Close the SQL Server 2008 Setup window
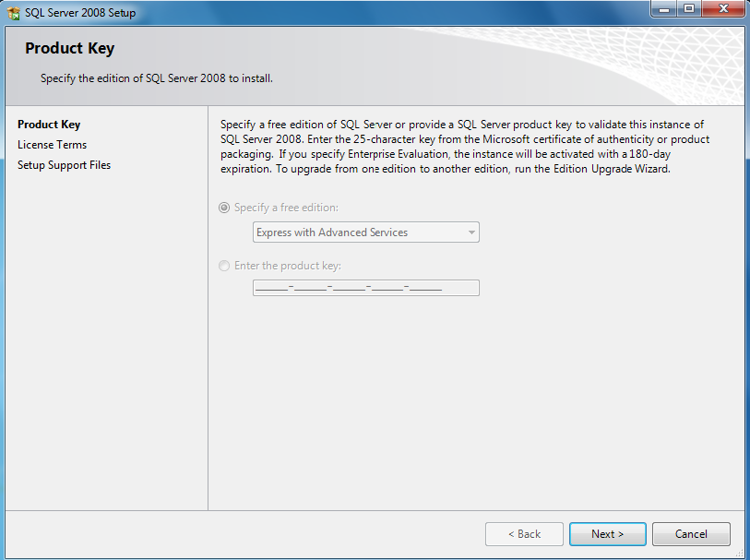 pos(723,8)
